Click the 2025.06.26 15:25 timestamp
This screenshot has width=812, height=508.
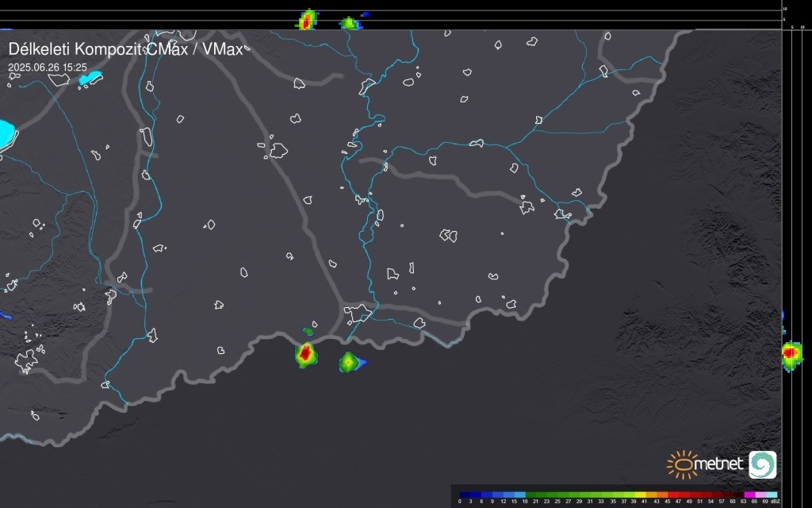[48, 68]
